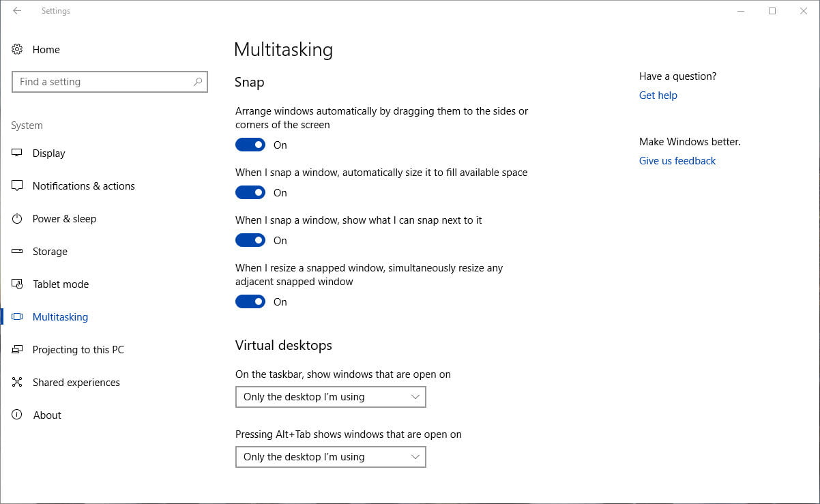Click the Projecting to this PC icon
Image resolution: width=820 pixels, height=504 pixels.
click(x=17, y=349)
